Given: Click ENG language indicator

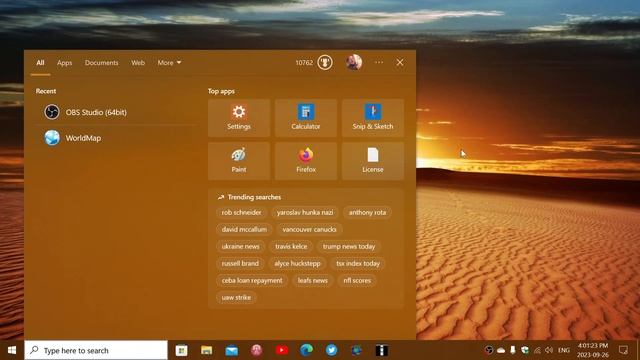Looking at the screenshot, I should (x=564, y=350).
